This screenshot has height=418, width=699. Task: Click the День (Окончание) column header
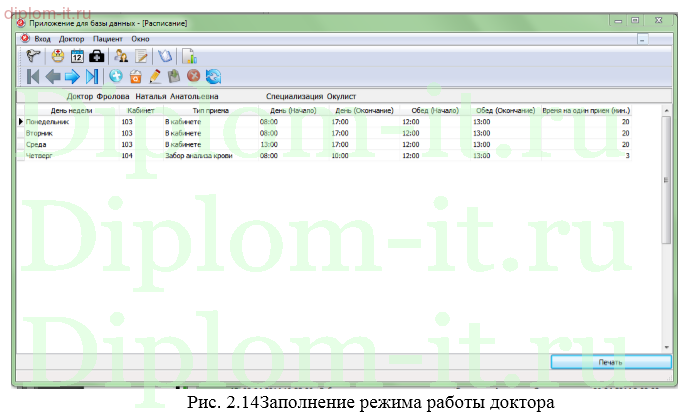click(x=364, y=111)
